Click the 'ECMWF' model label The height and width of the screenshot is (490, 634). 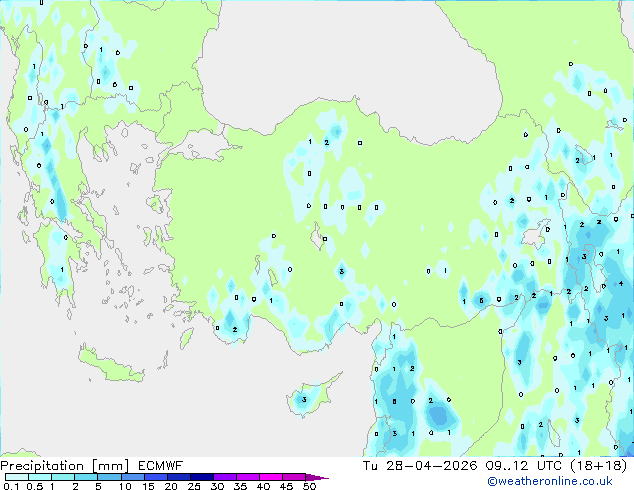(160, 466)
